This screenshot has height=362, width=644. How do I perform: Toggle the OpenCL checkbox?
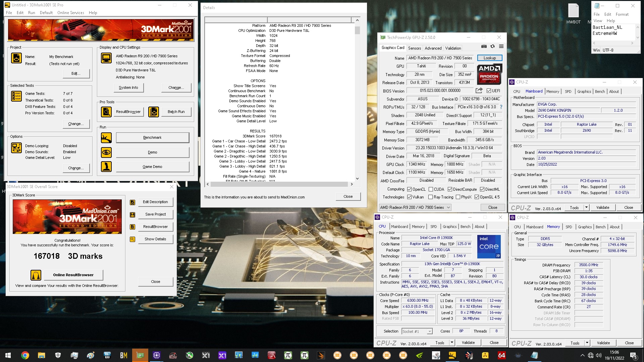point(409,189)
